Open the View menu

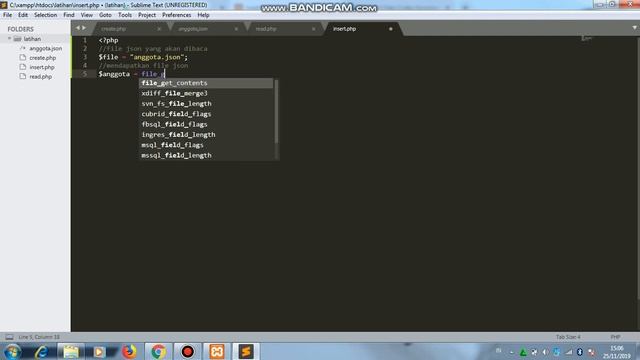coord(87,15)
